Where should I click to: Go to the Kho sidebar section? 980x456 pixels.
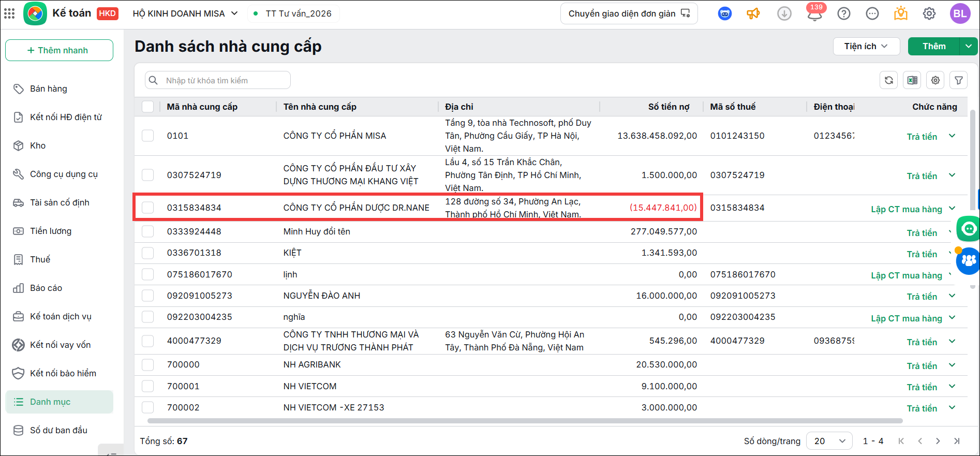(x=59, y=145)
